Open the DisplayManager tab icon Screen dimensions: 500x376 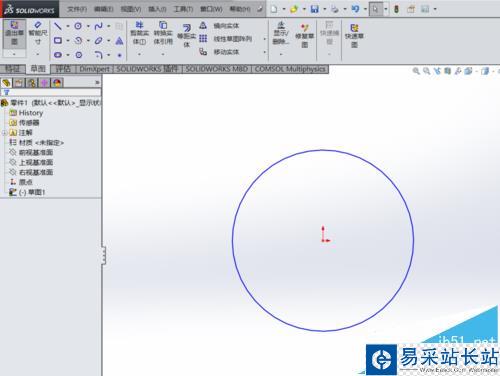tap(57, 83)
